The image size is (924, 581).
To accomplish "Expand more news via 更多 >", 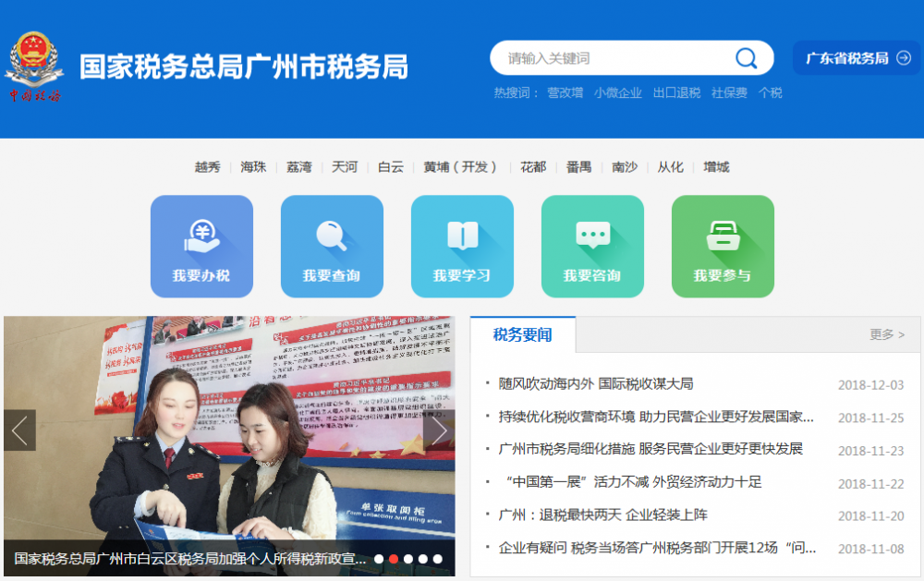I will point(887,334).
